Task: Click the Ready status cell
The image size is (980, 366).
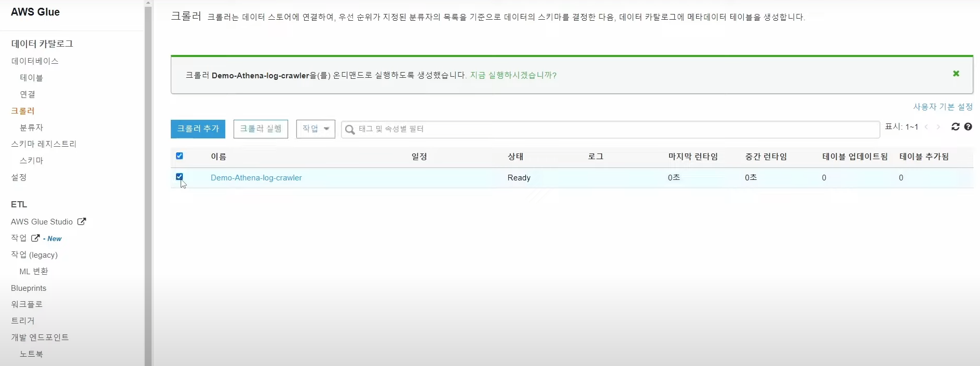Action: pos(519,178)
